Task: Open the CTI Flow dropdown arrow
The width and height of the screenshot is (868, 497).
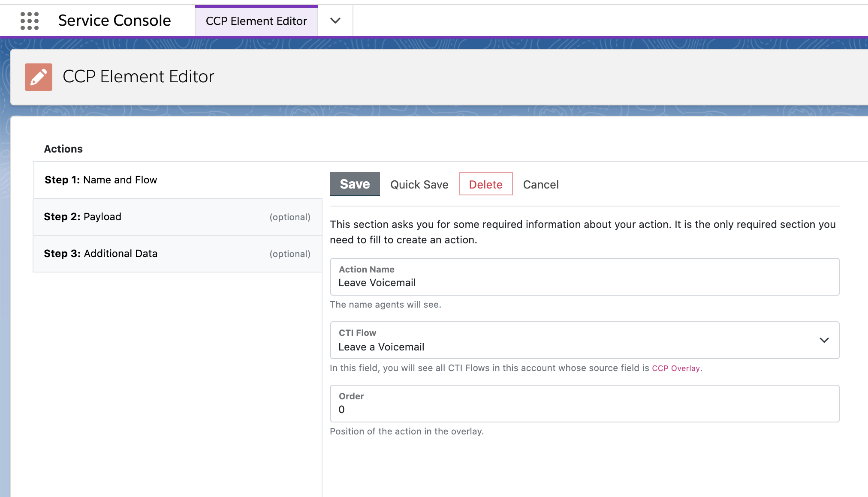Action: 824,340
